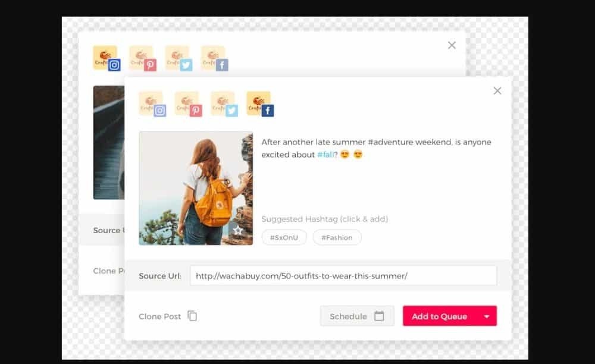595x364 pixels.
Task: Add the #Fashion suggested hashtag
Action: tap(337, 237)
